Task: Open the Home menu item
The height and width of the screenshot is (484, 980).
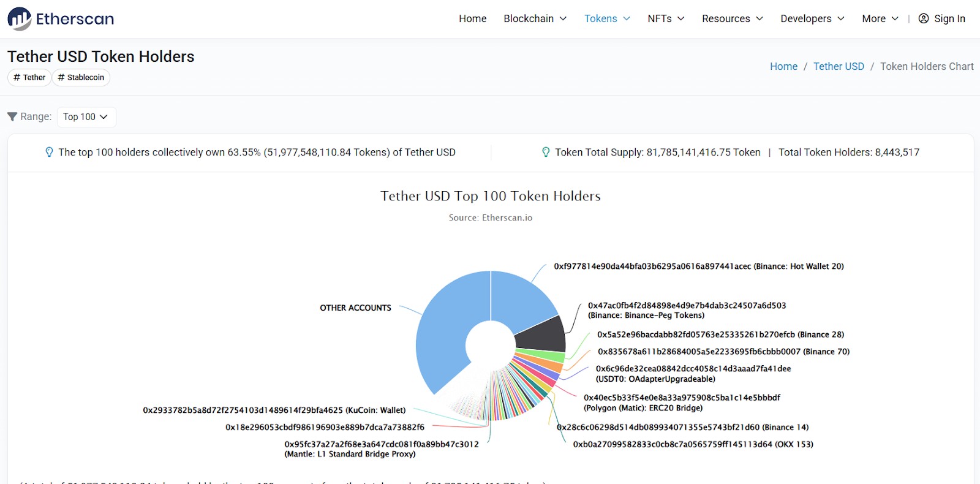Action: coord(472,18)
